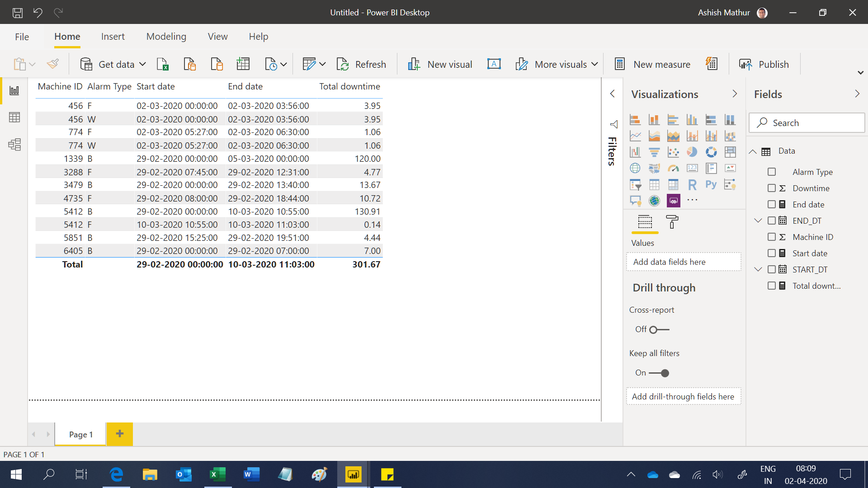
Task: Check the Total downtime measure
Action: coord(772,286)
